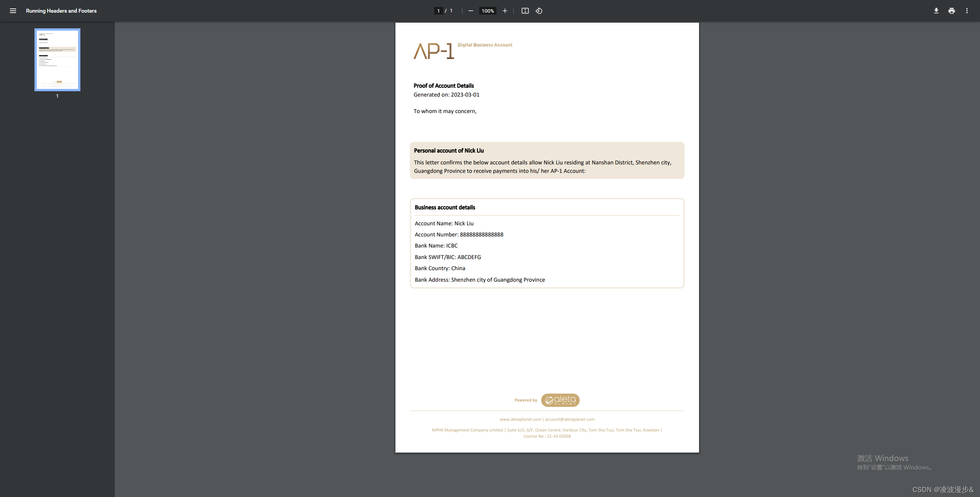Click the Account Name: Nick Liu line
Screen dimensions: 980x497
coord(444,223)
